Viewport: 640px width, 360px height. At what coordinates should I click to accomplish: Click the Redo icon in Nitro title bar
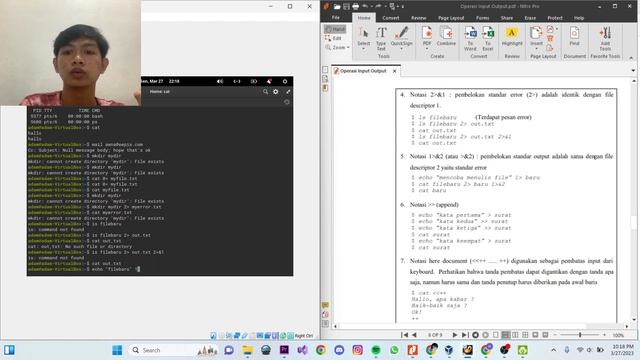(x=378, y=6)
